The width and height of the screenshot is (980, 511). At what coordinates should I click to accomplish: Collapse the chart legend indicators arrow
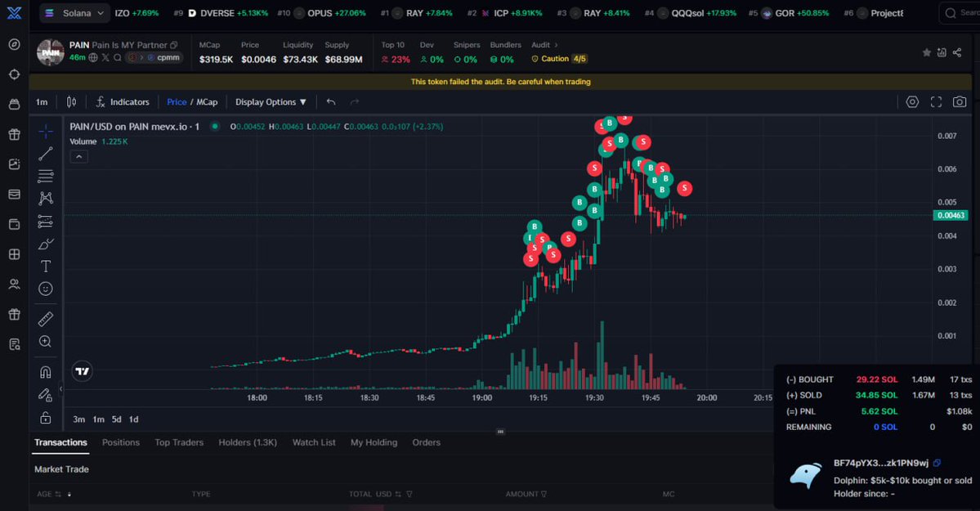click(78, 157)
